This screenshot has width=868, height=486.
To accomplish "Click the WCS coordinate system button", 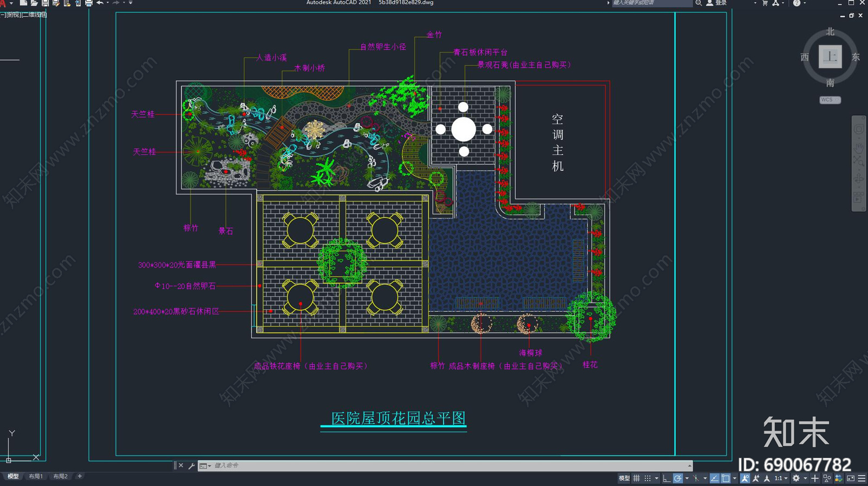I will 830,100.
